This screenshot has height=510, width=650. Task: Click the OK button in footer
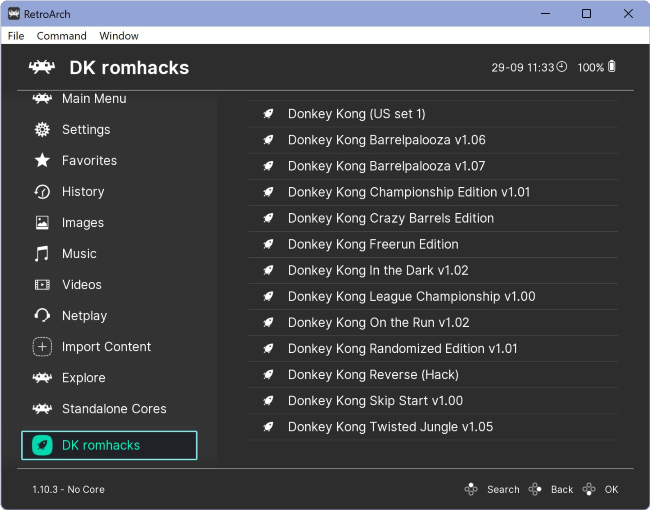(601, 490)
